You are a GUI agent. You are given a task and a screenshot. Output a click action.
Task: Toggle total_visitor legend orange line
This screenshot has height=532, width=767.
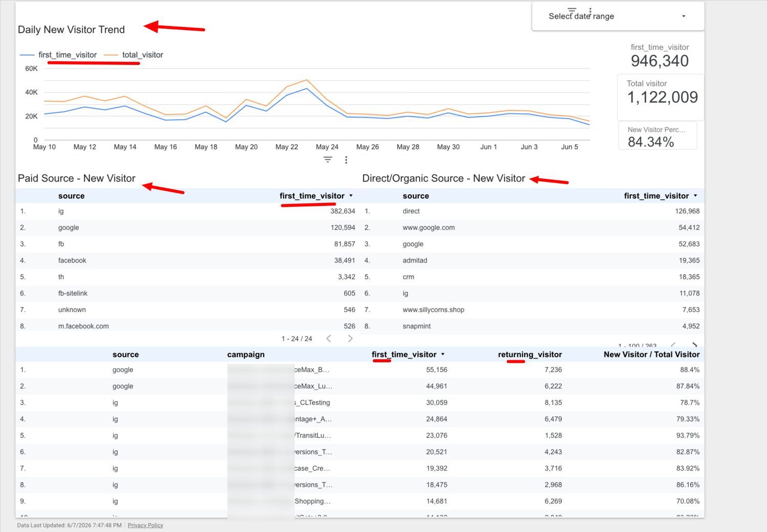coord(133,55)
